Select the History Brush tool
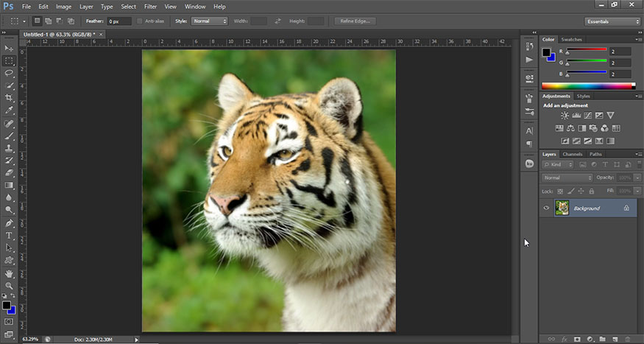The height and width of the screenshot is (344, 644). click(x=9, y=161)
